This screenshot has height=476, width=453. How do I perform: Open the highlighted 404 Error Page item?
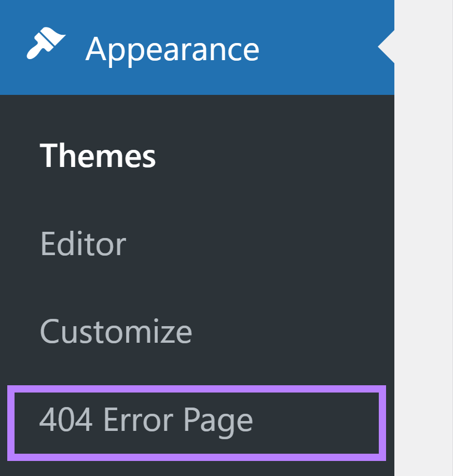coord(147,420)
